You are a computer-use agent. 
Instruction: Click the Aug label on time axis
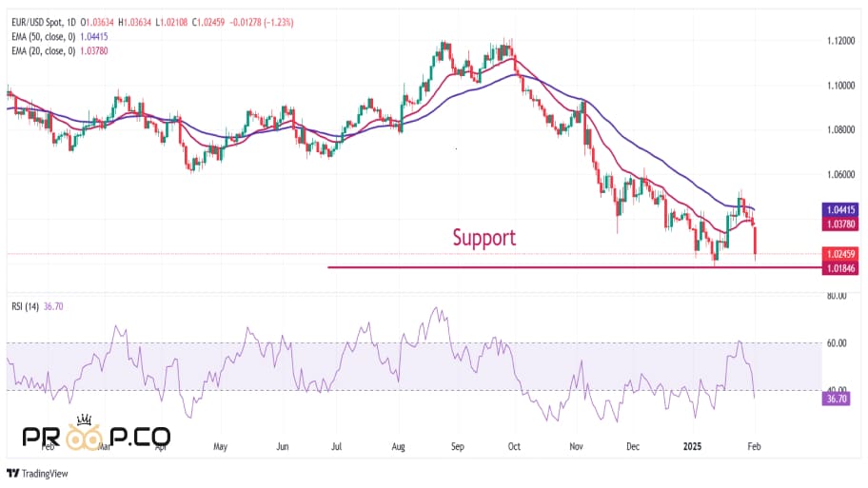tap(399, 444)
